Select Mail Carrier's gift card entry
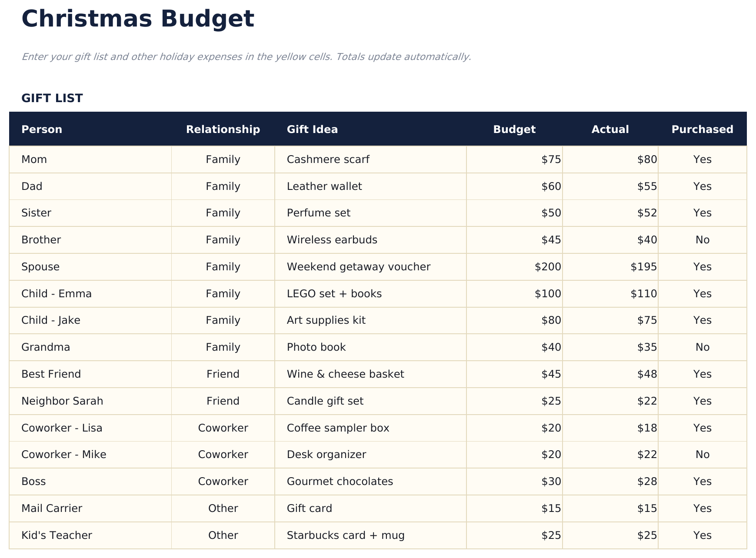 click(x=309, y=508)
